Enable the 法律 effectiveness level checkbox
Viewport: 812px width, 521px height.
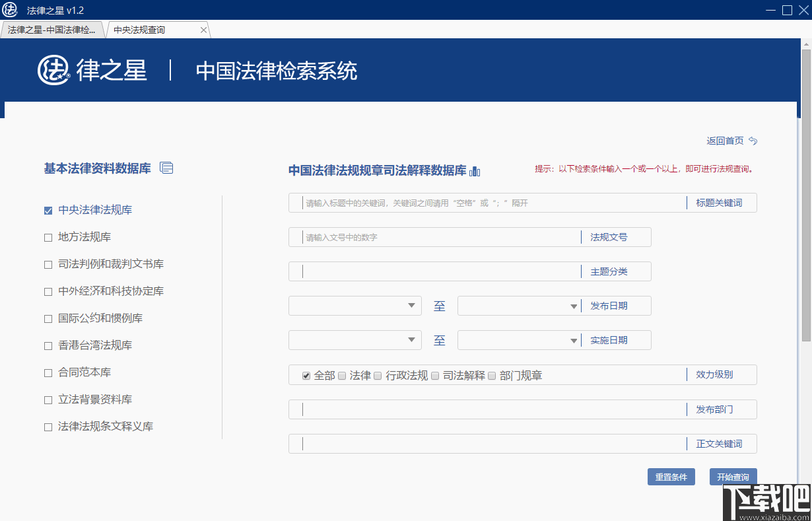point(342,375)
